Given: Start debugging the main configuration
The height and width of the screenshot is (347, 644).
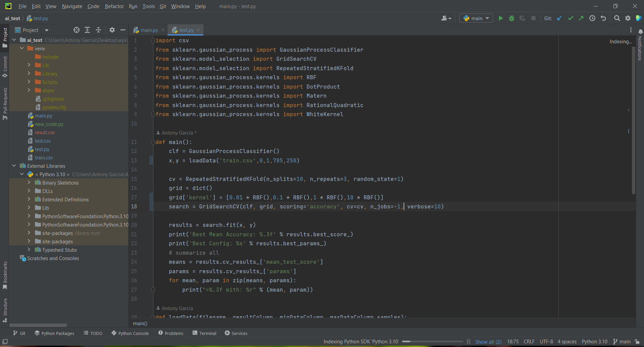Looking at the screenshot, I should (511, 18).
